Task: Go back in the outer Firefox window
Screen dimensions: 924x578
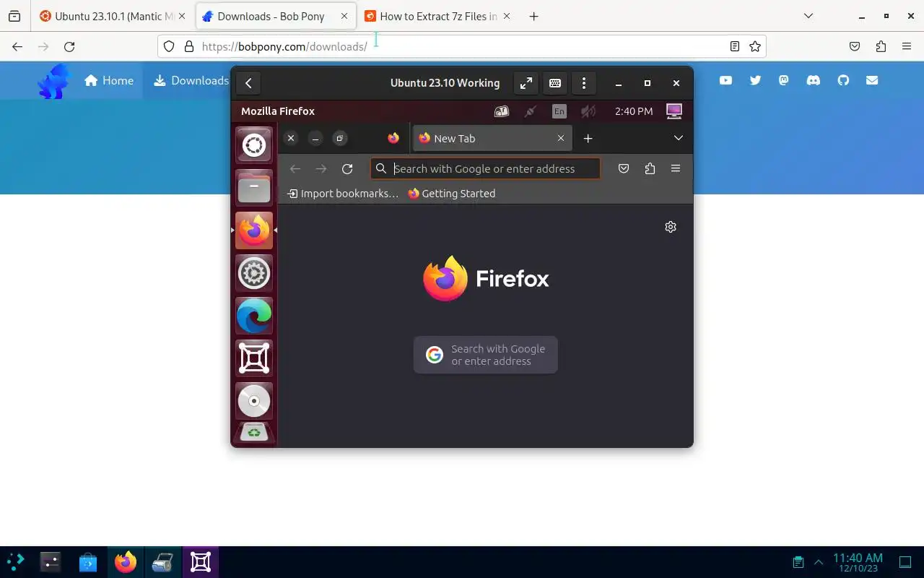Action: [17, 46]
